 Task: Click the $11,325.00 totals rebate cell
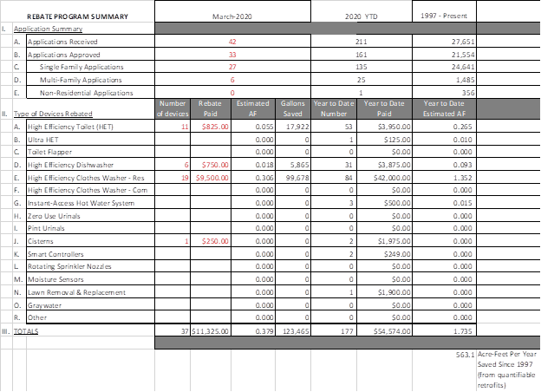point(209,331)
